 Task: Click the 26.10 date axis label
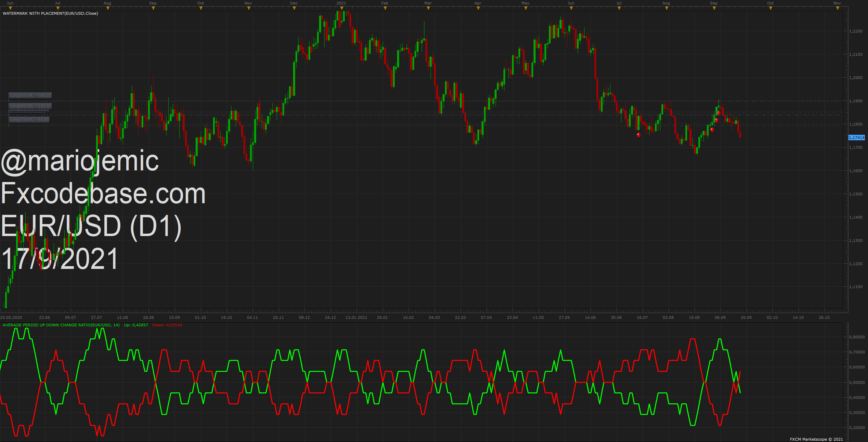point(824,317)
